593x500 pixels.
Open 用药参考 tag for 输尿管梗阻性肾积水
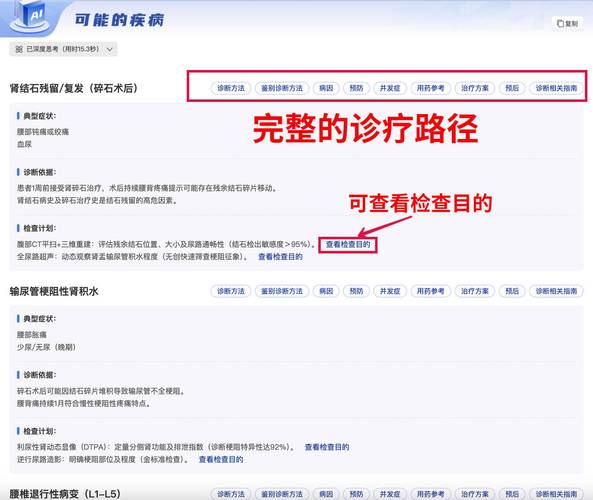430,291
